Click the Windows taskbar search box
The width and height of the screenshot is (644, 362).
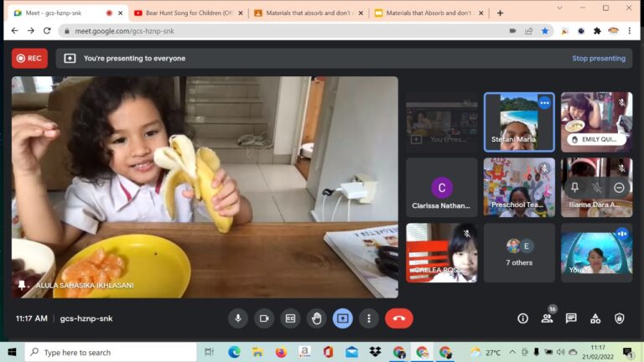click(x=111, y=353)
